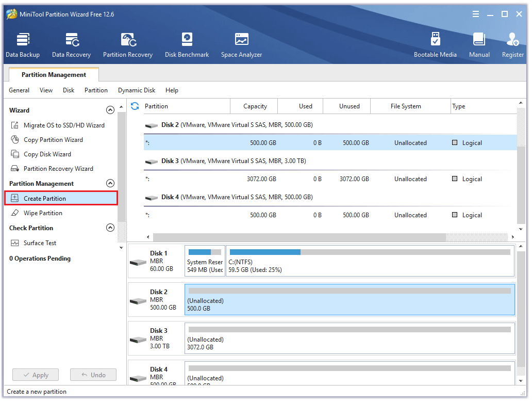Open the Space Analyzer
532x402 pixels.
[x=241, y=44]
